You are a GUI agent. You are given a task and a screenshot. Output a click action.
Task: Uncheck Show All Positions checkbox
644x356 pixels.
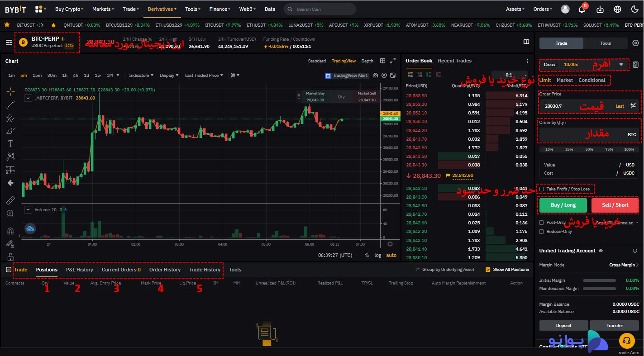[x=488, y=270]
